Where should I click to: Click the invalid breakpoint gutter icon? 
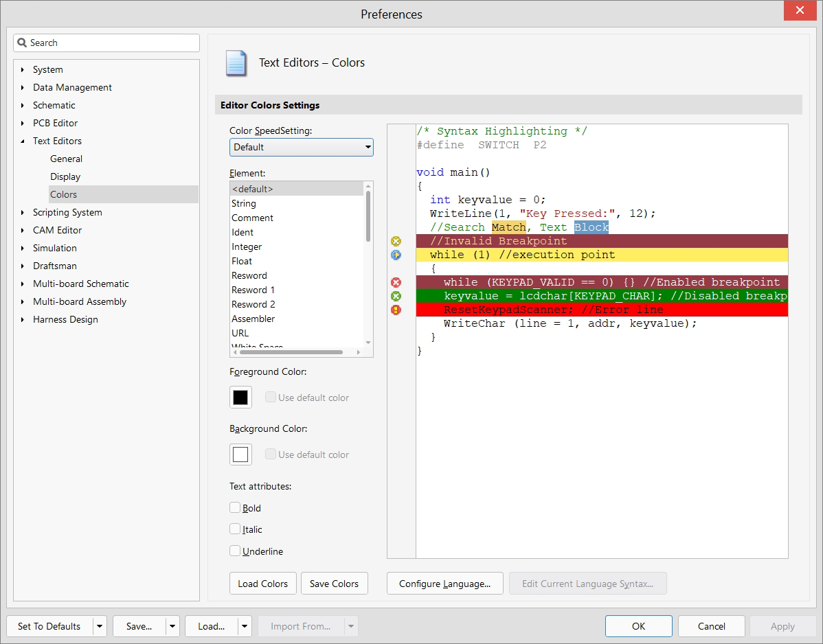(x=396, y=241)
